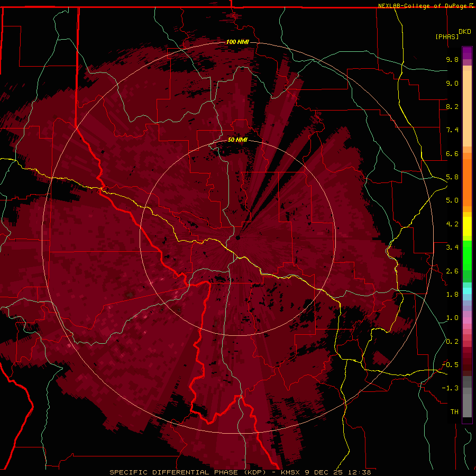Click the -0.5 legend value
Screen dimensions: 476x476
pyautogui.click(x=451, y=364)
